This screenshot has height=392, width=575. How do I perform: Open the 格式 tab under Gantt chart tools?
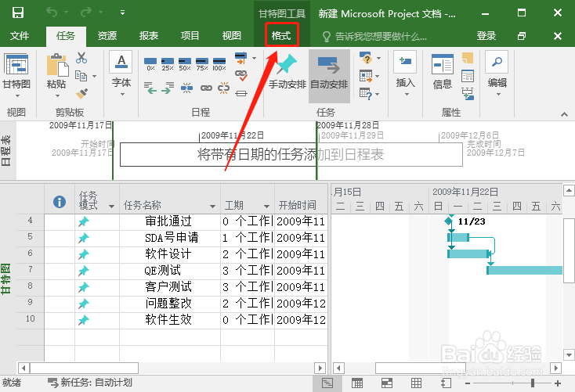(281, 35)
